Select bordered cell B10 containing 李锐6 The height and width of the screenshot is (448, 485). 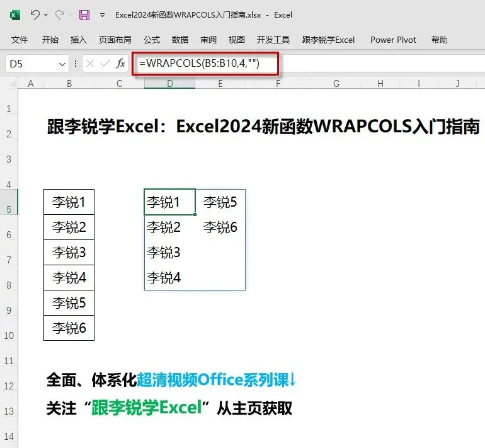[x=69, y=328]
